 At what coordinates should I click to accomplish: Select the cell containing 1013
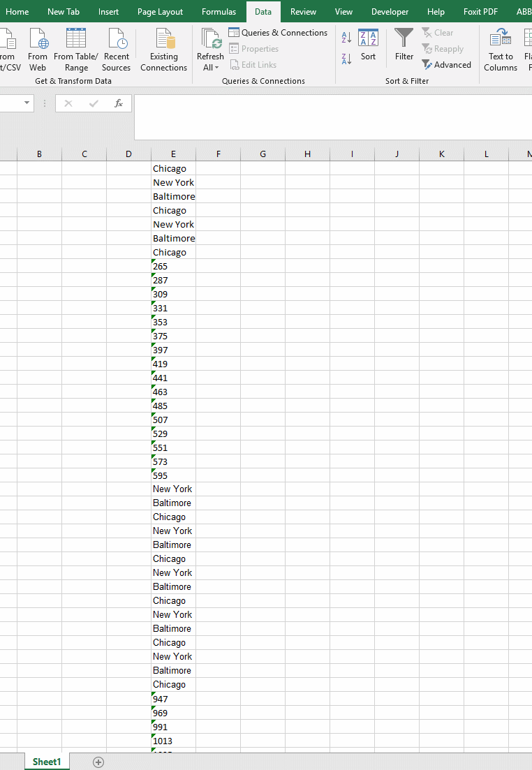173,741
